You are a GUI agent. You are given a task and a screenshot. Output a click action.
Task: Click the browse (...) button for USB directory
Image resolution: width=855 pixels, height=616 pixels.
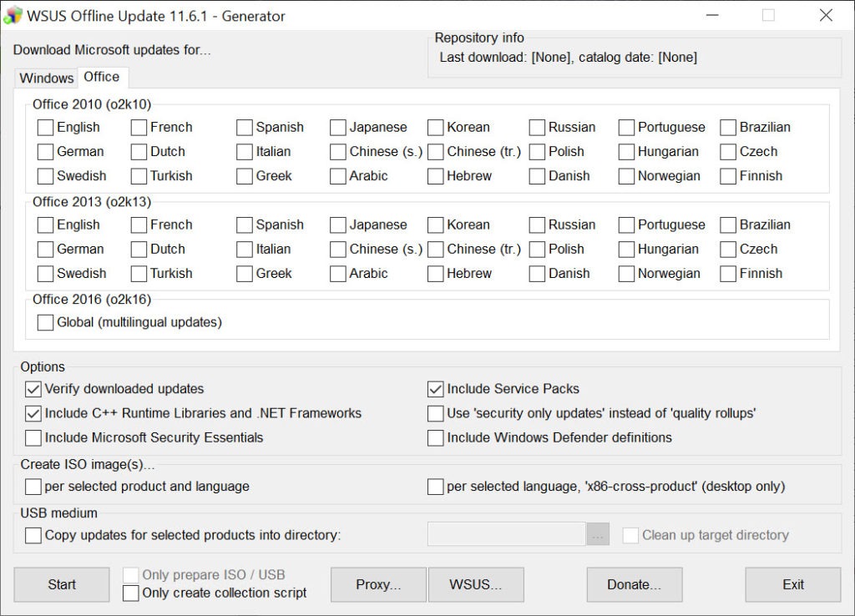point(598,535)
